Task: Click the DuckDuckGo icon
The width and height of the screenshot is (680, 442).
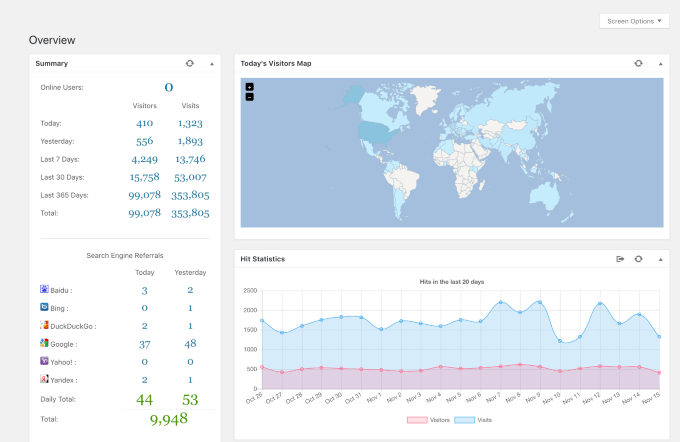Action: 44,325
